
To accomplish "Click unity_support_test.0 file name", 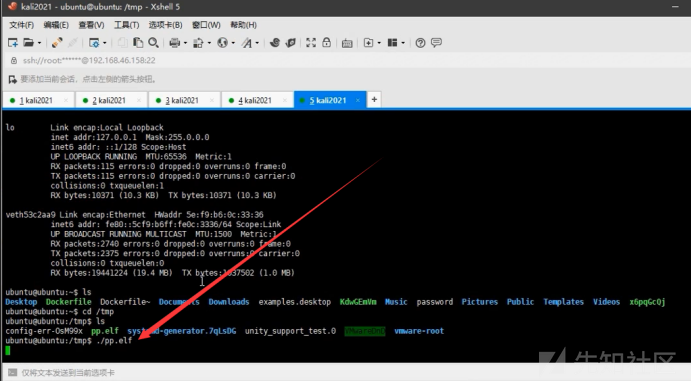I will click(x=290, y=331).
